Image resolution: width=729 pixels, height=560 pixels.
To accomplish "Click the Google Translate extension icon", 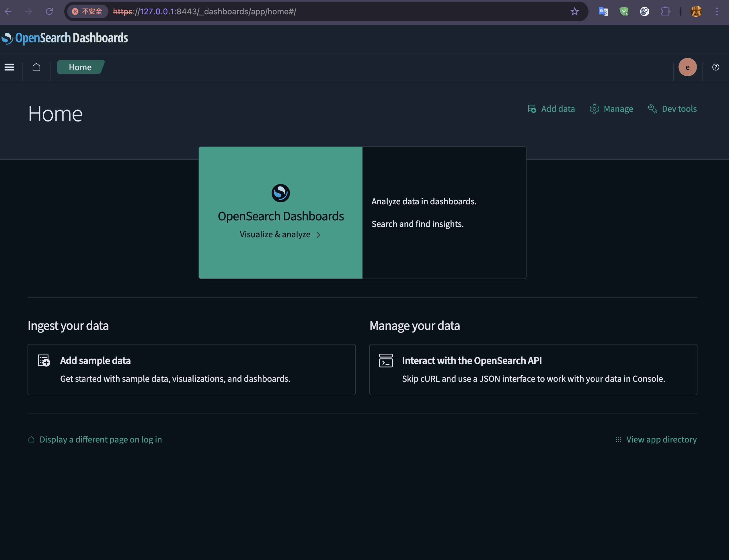I will (603, 12).
